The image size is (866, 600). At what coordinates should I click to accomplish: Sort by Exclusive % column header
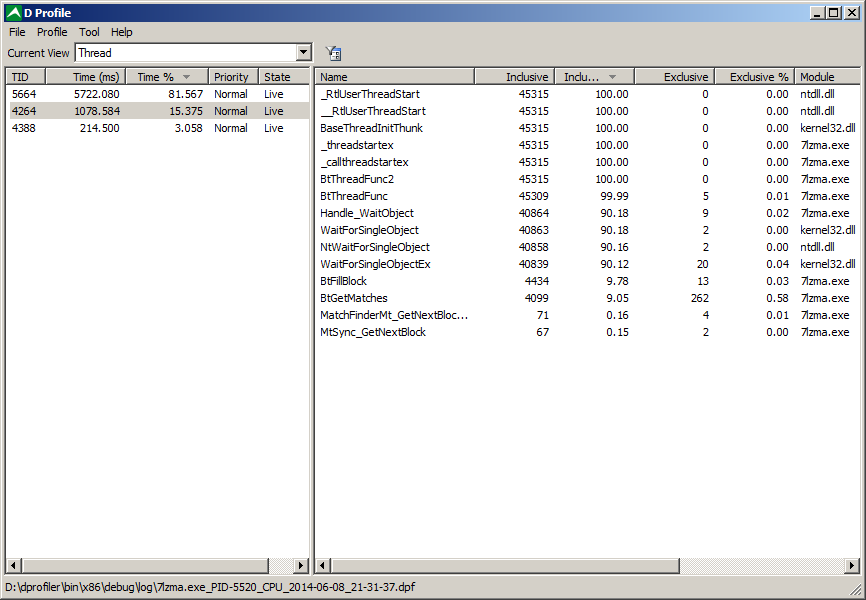pyautogui.click(x=754, y=77)
